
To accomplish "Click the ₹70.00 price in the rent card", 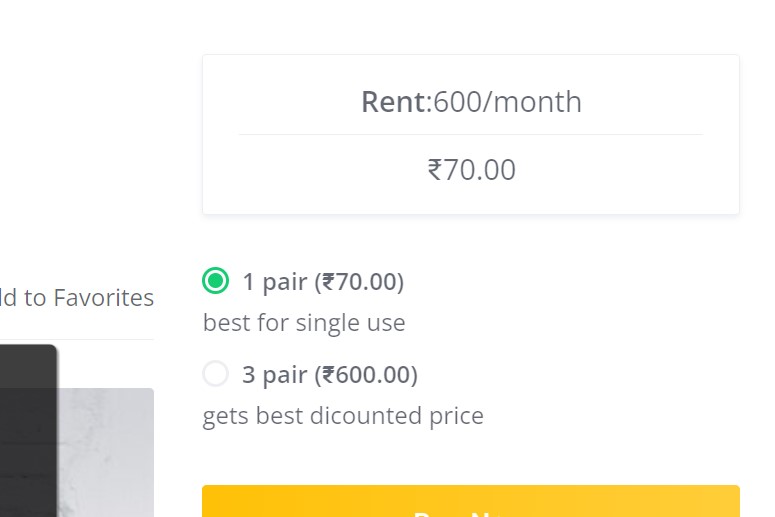I will click(472, 170).
